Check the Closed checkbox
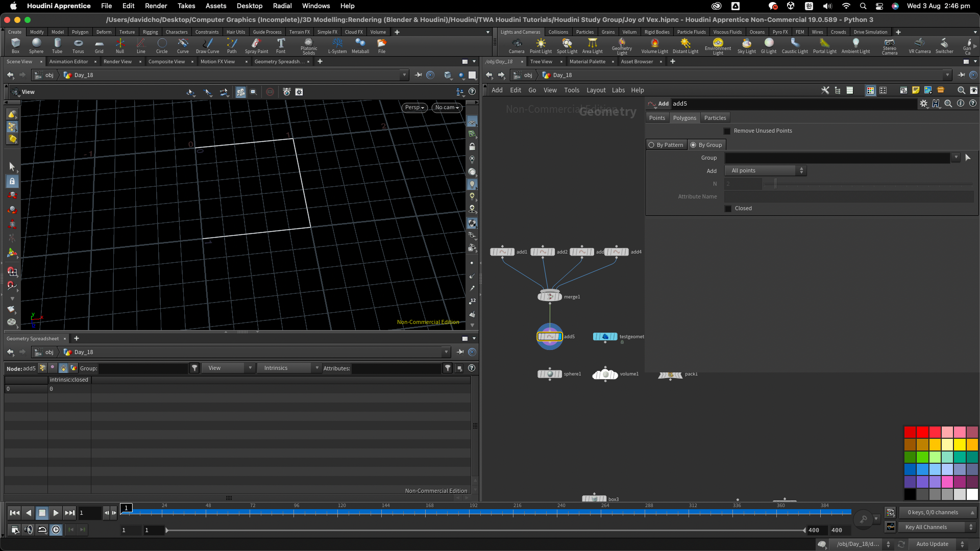 coord(728,209)
